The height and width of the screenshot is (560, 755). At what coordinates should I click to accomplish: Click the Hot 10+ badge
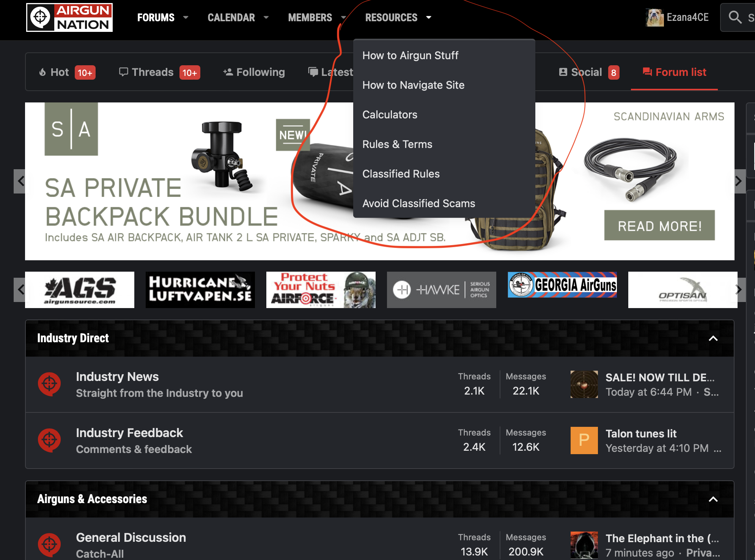(85, 72)
